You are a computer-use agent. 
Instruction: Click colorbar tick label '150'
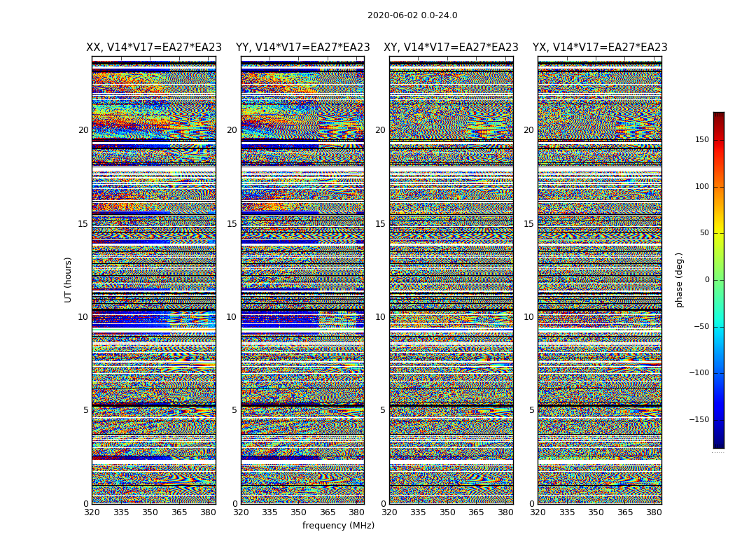(702, 139)
